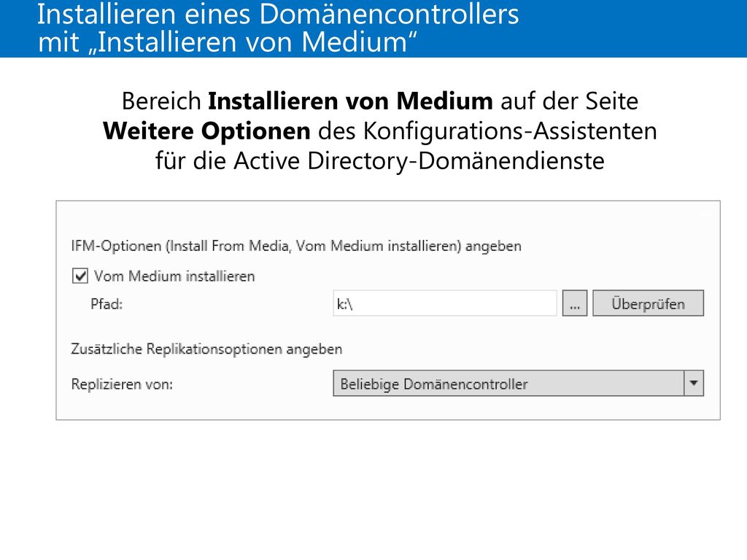Click into the Pfad input field
The height and width of the screenshot is (560, 747).
[445, 303]
